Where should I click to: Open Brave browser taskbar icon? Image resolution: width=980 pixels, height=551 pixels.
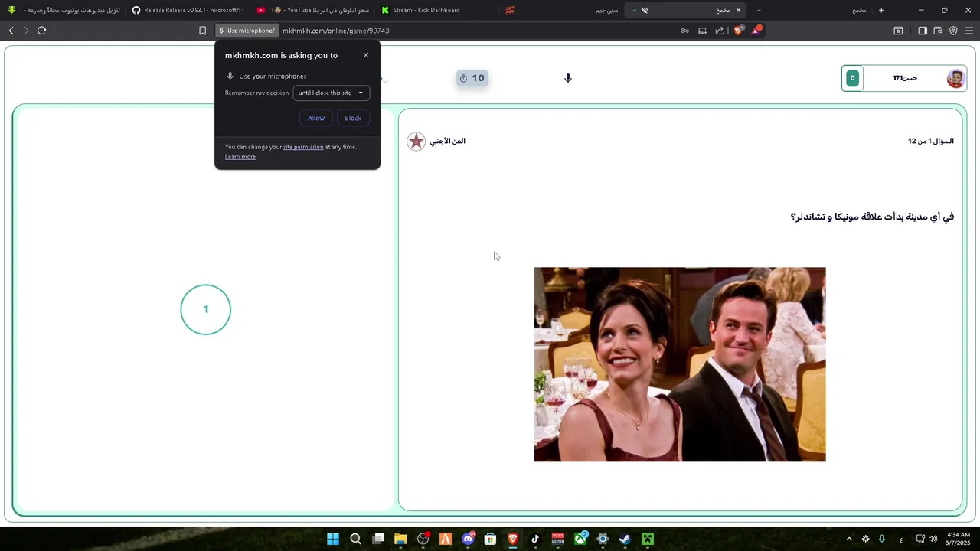(513, 539)
